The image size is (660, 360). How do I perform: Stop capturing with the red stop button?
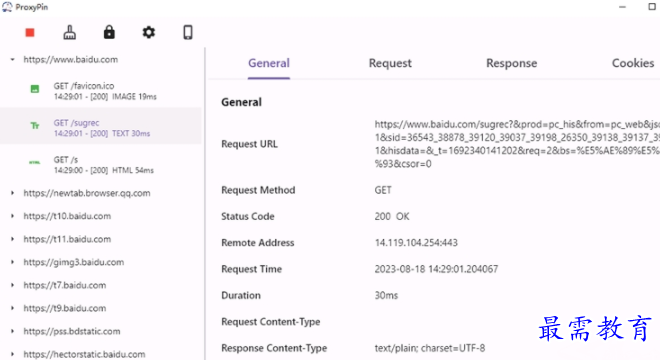(30, 32)
